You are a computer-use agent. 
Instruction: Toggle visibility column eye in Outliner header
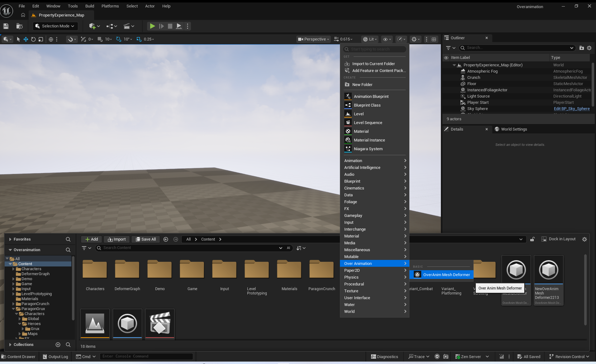pos(446,58)
